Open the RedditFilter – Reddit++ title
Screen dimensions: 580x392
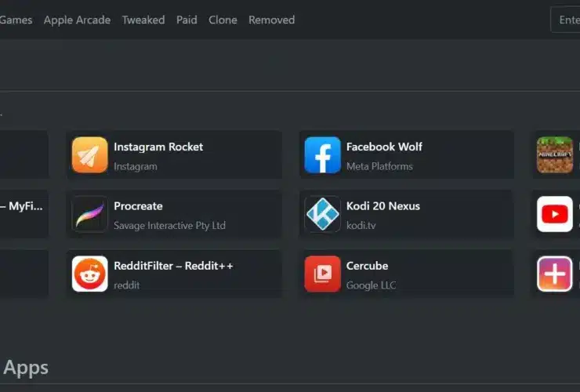[173, 266]
